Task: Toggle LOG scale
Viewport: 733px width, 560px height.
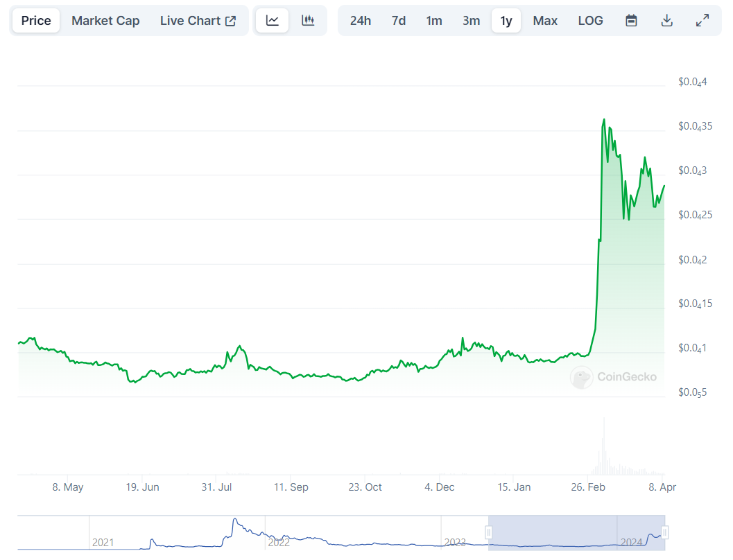Action: coord(590,21)
